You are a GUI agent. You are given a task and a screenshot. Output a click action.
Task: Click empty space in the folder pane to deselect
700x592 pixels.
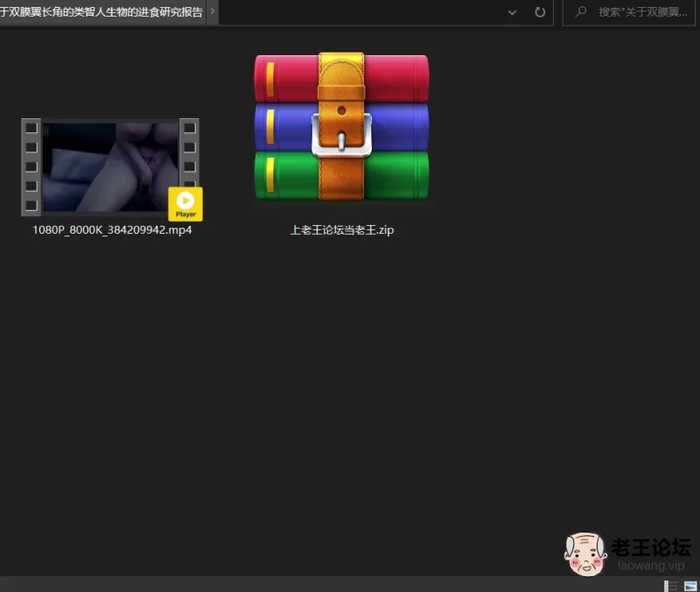coord(350,394)
